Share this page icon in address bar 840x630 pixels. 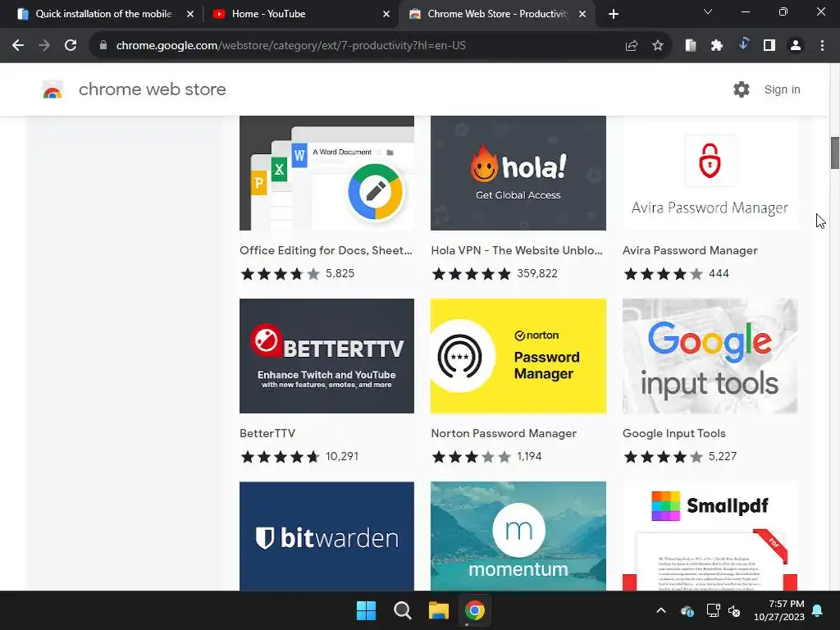(632, 46)
